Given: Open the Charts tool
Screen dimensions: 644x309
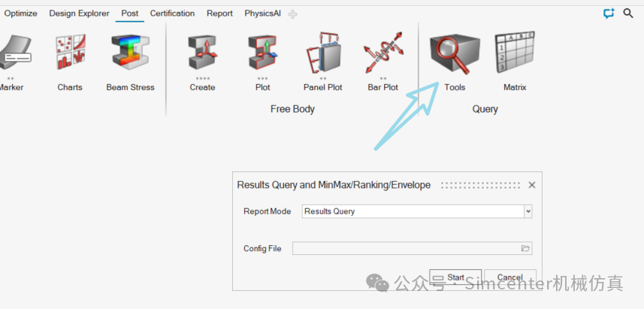Looking at the screenshot, I should click(x=70, y=53).
